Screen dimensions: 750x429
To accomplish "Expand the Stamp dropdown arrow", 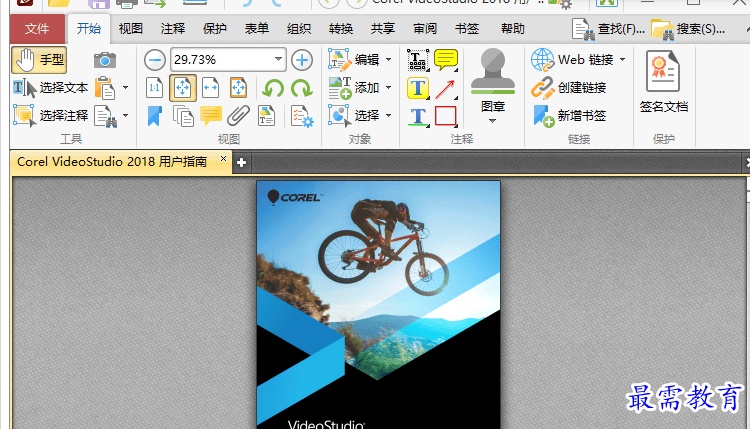I will point(493,121).
